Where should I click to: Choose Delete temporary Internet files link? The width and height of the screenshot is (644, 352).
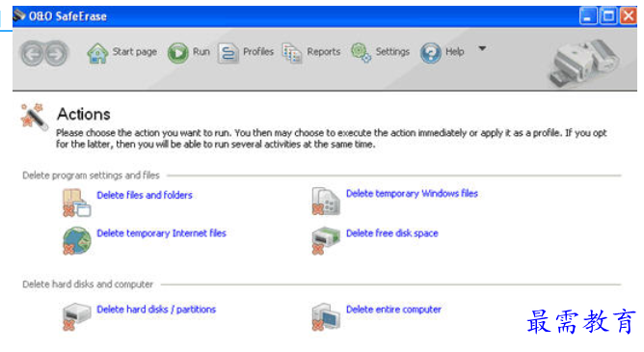[161, 233]
